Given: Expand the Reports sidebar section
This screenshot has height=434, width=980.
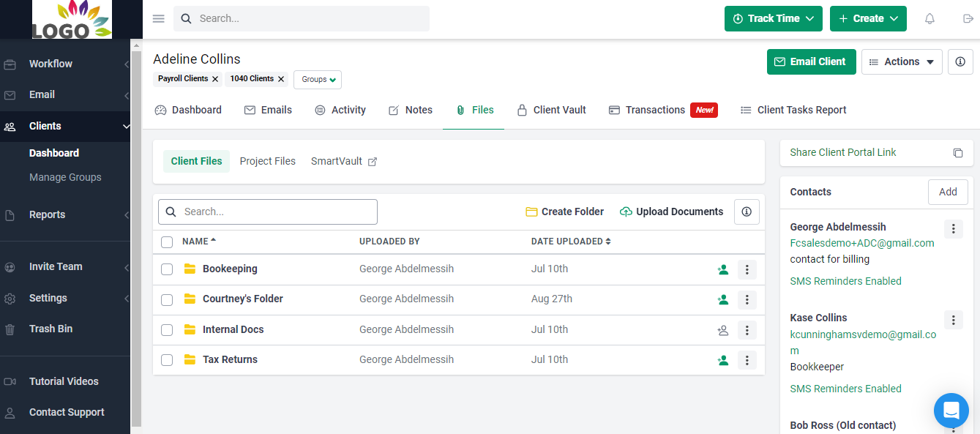Looking at the screenshot, I should (x=65, y=214).
